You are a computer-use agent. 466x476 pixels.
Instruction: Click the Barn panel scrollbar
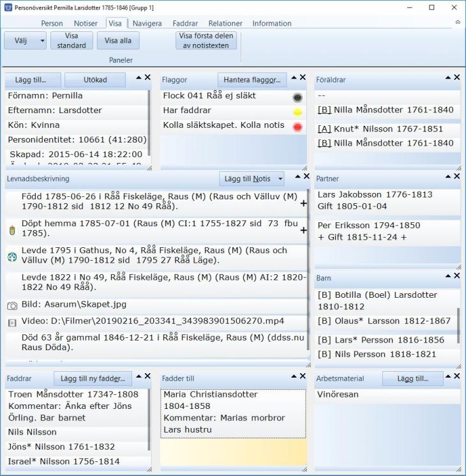458,325
